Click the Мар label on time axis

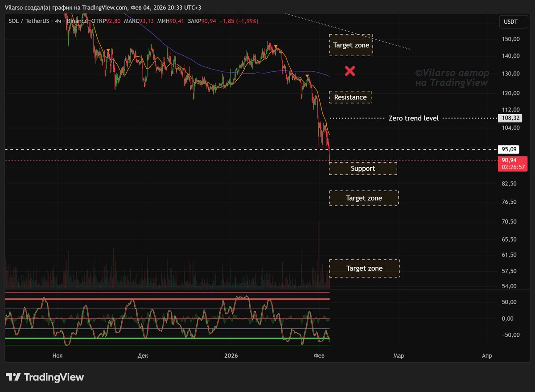(x=399, y=356)
